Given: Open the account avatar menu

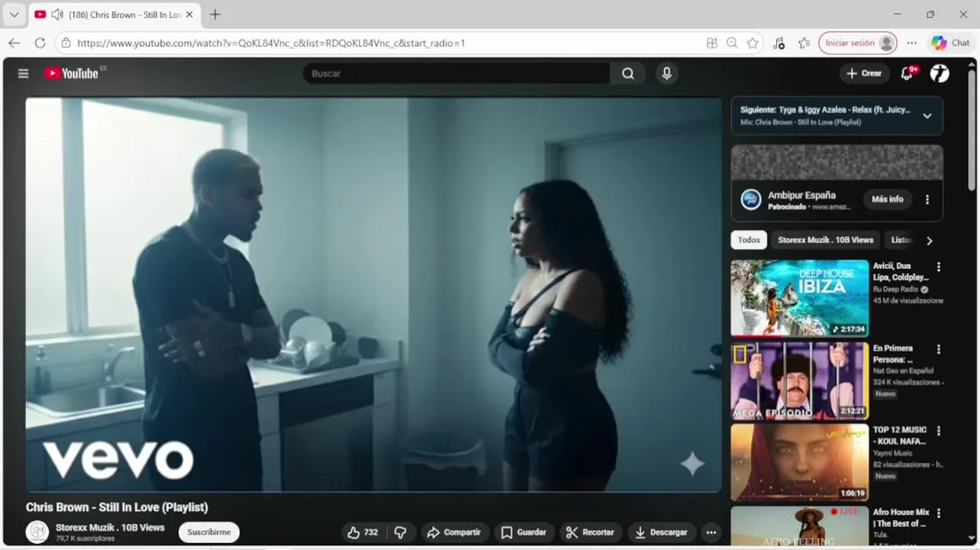Looking at the screenshot, I should pos(940,73).
